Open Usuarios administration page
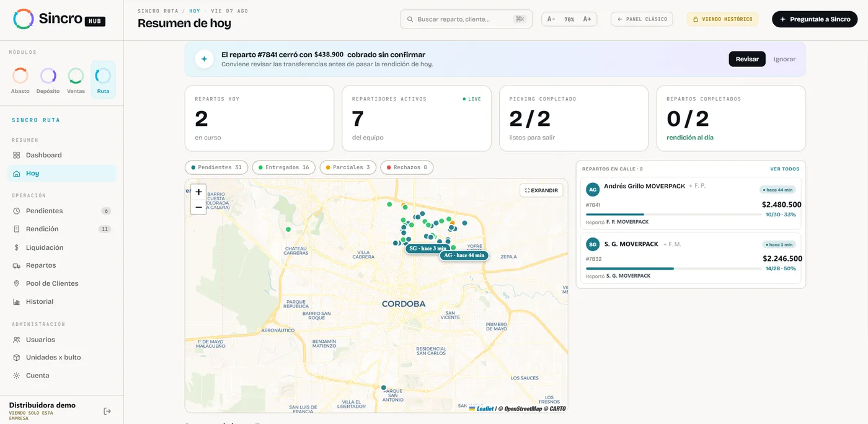The image size is (868, 424). point(62,340)
